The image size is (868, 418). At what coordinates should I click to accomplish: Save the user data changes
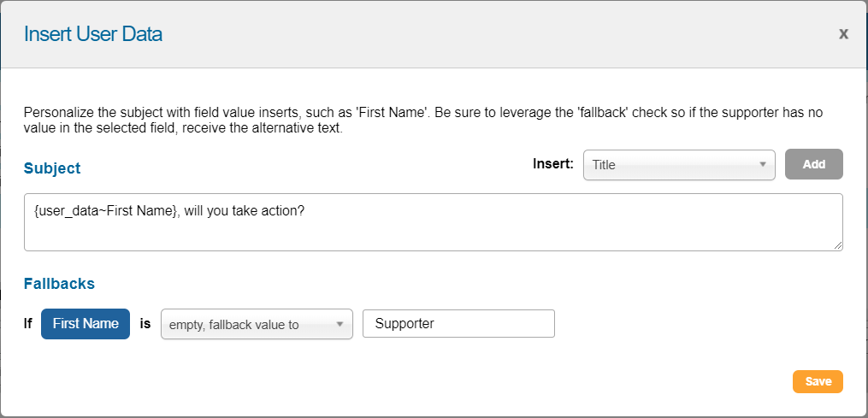point(818,381)
